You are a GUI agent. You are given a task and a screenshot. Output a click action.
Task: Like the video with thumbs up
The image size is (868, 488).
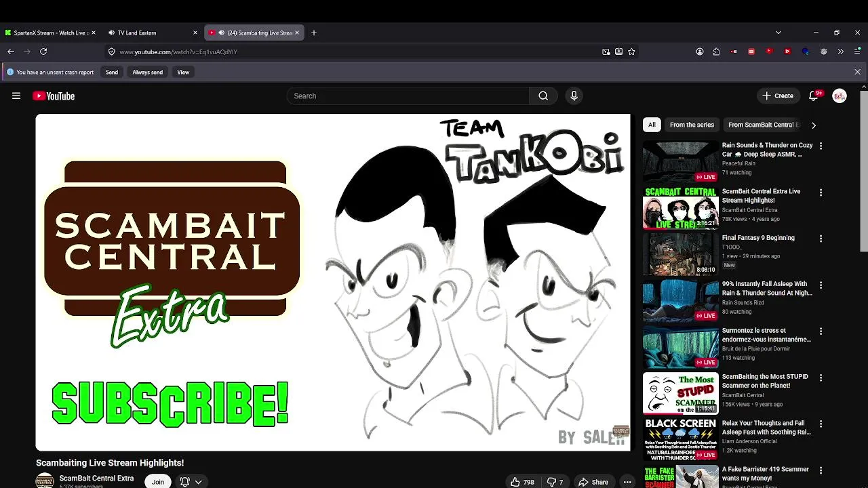(x=522, y=482)
